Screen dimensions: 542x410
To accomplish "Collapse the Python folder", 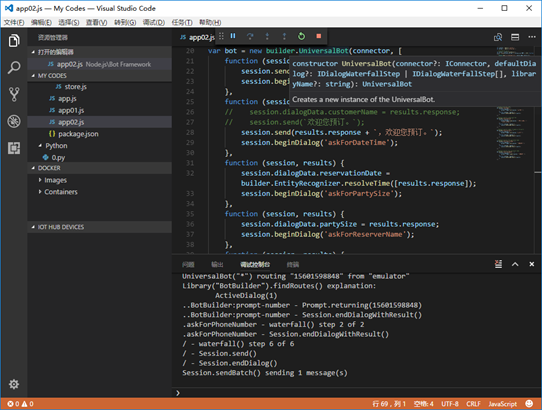I will (40, 146).
